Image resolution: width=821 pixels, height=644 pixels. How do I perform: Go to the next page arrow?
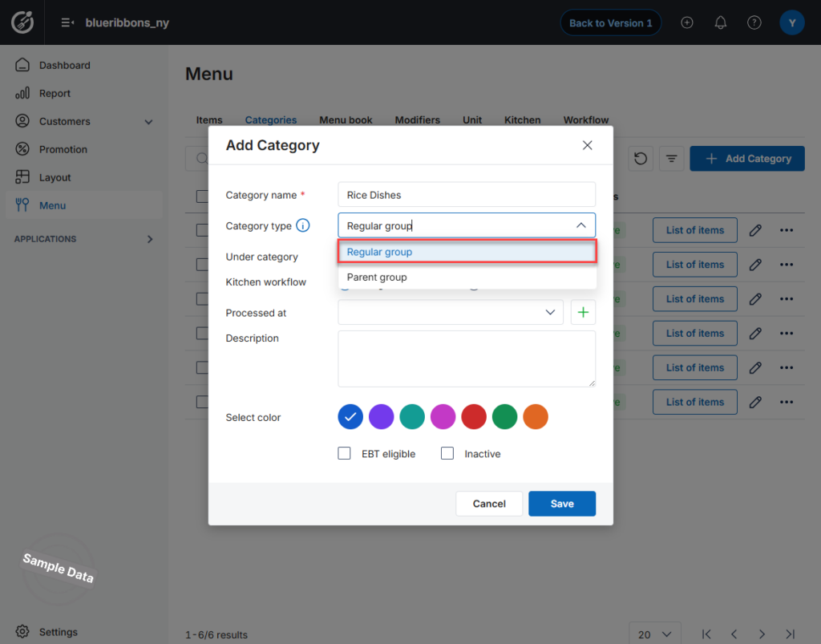(762, 634)
